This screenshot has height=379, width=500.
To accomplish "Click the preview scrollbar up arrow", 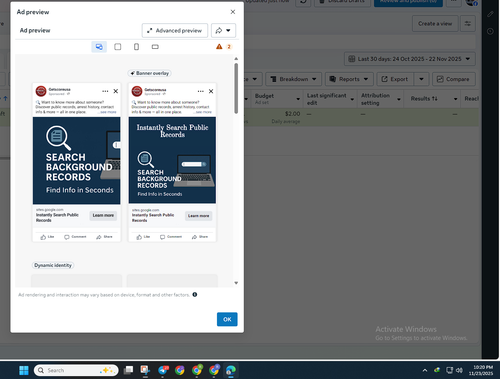I will [236, 59].
